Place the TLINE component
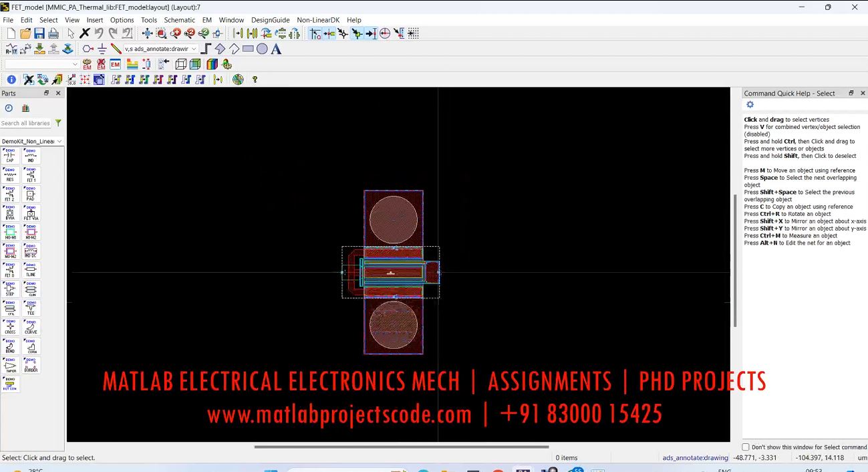The width and height of the screenshot is (868, 472). pos(31,270)
